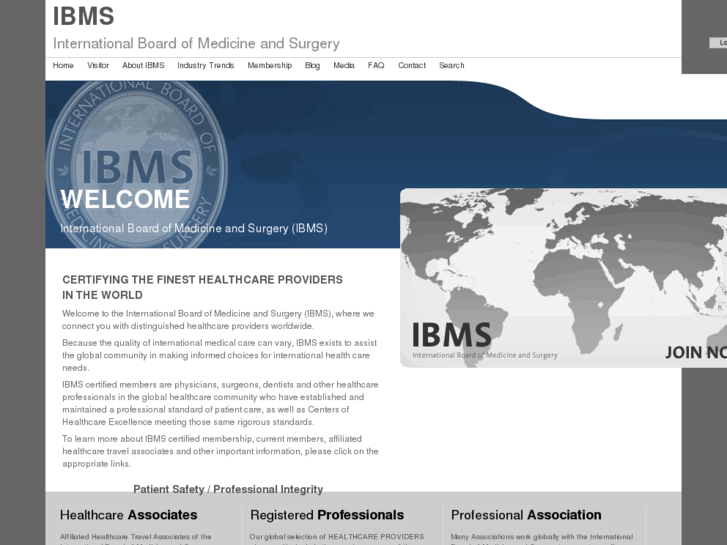This screenshot has height=545, width=727.
Task: Go to the Visitor page
Action: click(98, 65)
